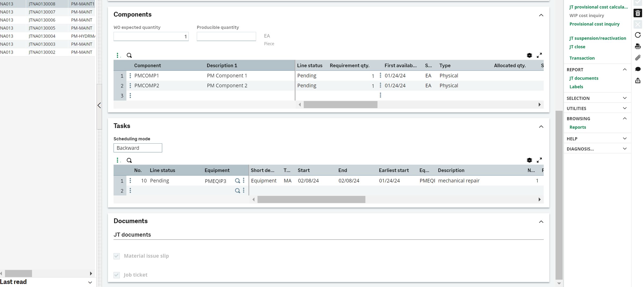This screenshot has width=644, height=287.
Task: Toggle the Job ticket checkbox
Action: pos(116,275)
